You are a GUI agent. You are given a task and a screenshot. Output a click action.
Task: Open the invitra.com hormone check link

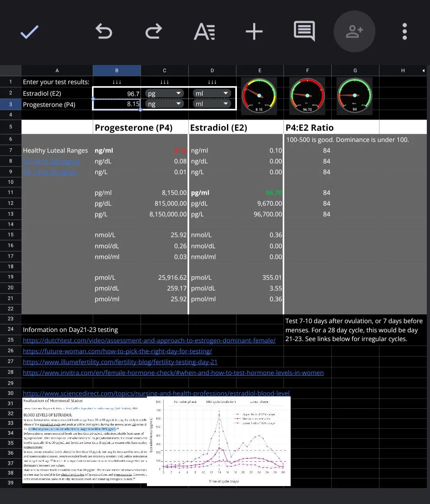pyautogui.click(x=173, y=373)
